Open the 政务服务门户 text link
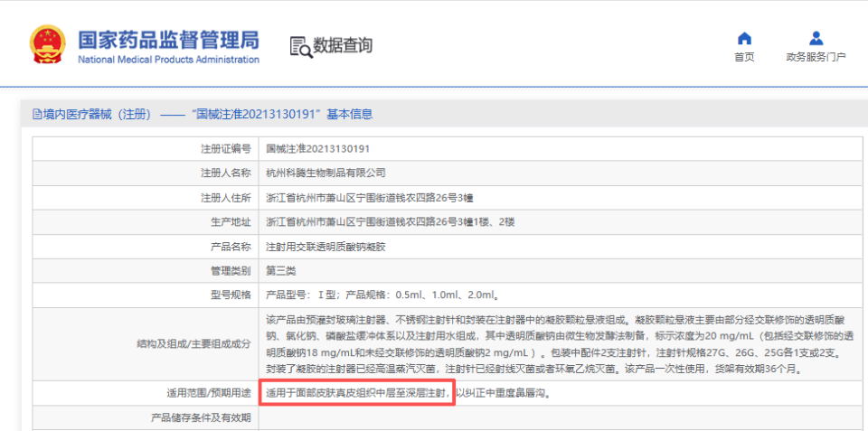The image size is (868, 431). (816, 57)
